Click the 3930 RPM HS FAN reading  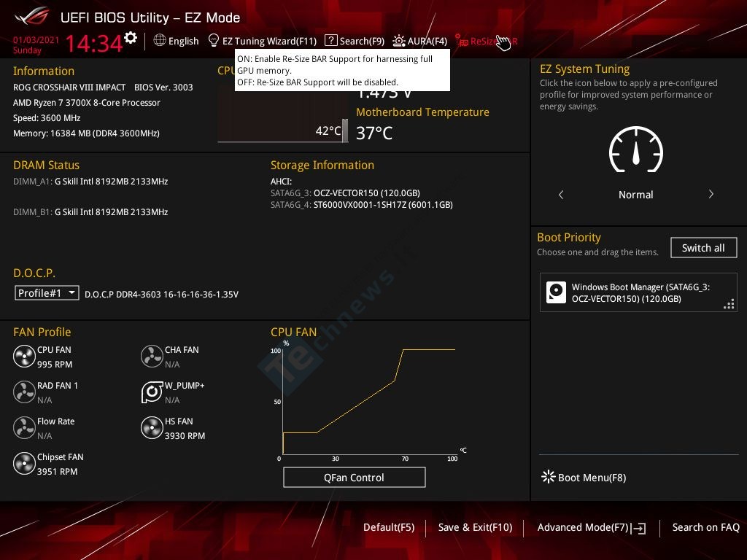185,436
